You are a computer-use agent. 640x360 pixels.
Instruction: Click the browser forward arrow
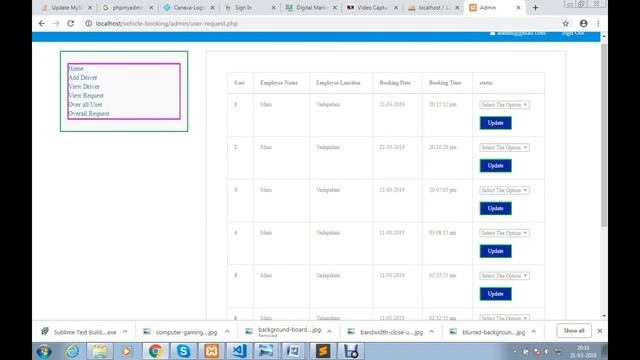point(56,24)
